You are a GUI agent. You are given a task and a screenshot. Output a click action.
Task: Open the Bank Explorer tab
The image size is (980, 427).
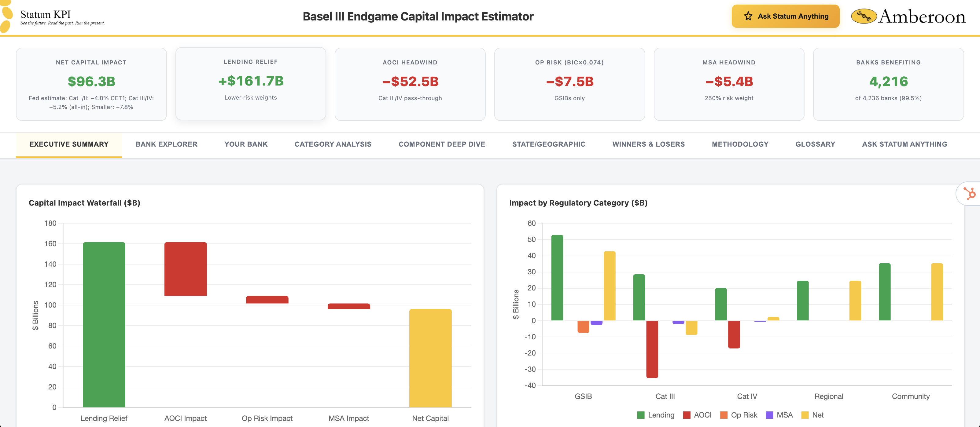166,144
